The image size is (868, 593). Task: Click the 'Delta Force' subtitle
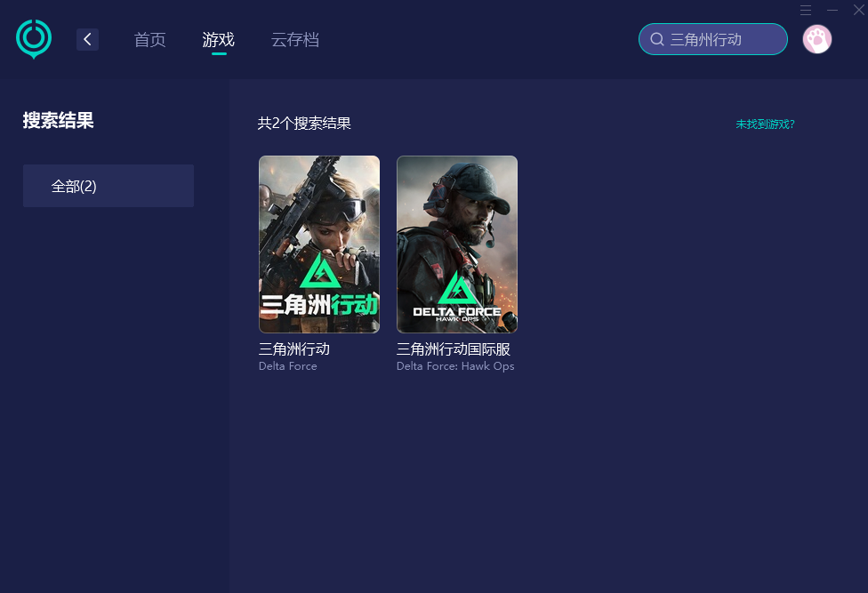[x=288, y=366]
